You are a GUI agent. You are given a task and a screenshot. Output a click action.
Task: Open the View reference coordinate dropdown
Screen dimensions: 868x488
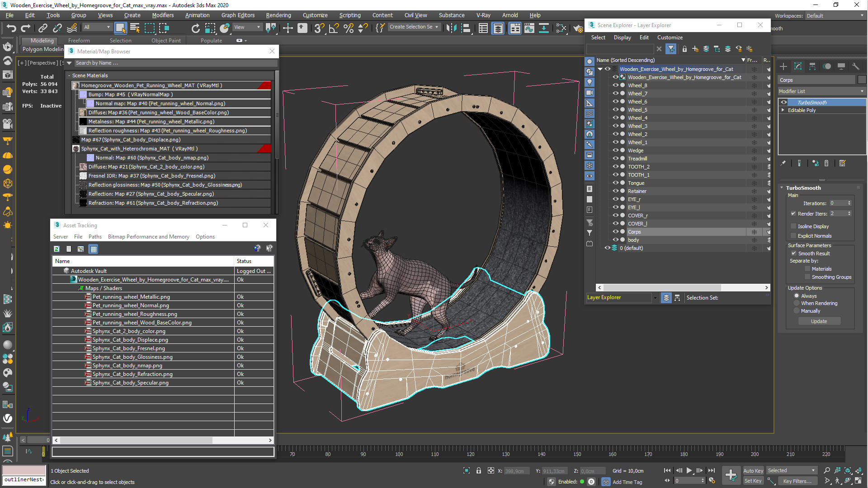click(247, 27)
